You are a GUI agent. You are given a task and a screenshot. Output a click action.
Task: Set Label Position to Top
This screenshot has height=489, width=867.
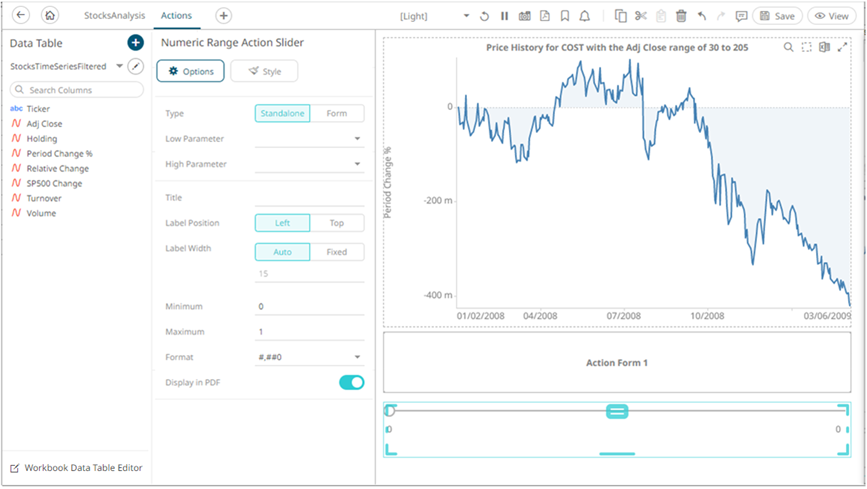pyautogui.click(x=337, y=223)
